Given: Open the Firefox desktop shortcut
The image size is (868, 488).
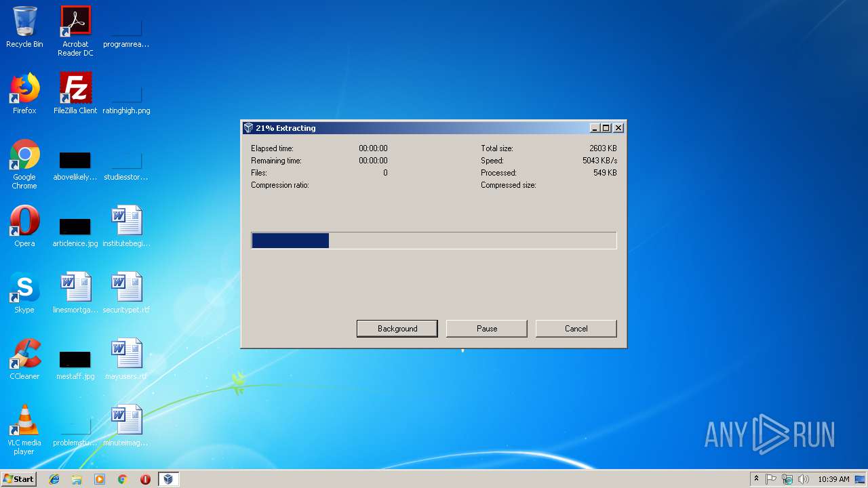Looking at the screenshot, I should click(24, 94).
